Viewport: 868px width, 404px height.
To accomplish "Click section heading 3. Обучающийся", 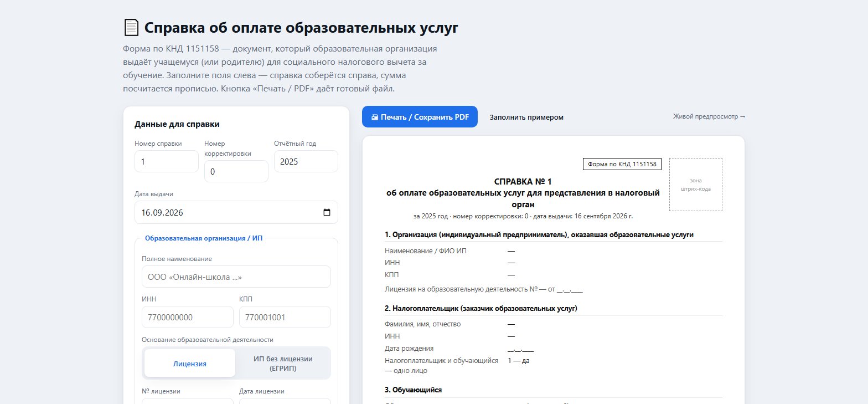I will 413,390.
